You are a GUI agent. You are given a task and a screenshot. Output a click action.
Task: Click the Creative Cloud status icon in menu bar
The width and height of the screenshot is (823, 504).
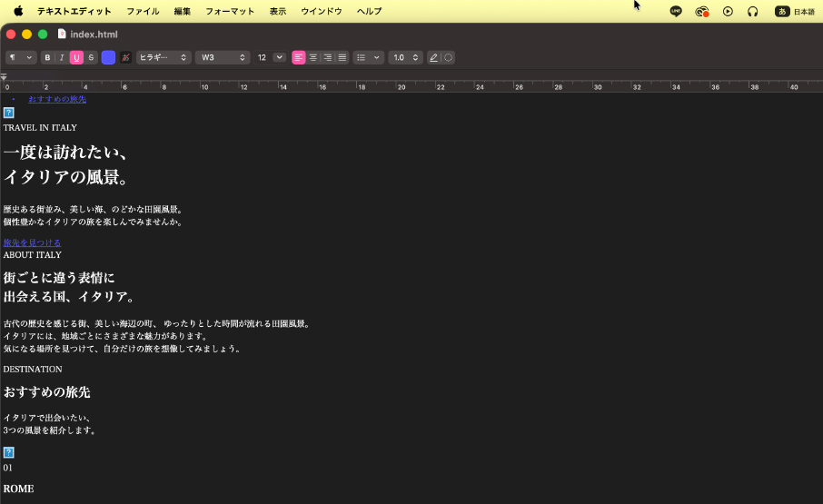[x=702, y=11]
